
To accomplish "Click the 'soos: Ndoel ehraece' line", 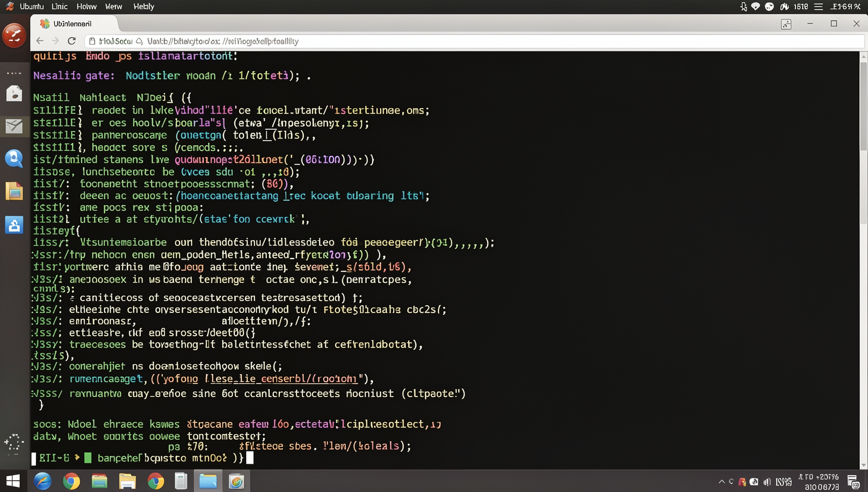I will click(237, 424).
